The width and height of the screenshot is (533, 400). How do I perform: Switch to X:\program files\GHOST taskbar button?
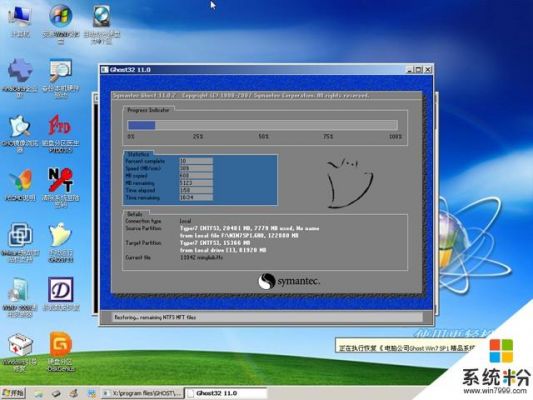pos(143,394)
